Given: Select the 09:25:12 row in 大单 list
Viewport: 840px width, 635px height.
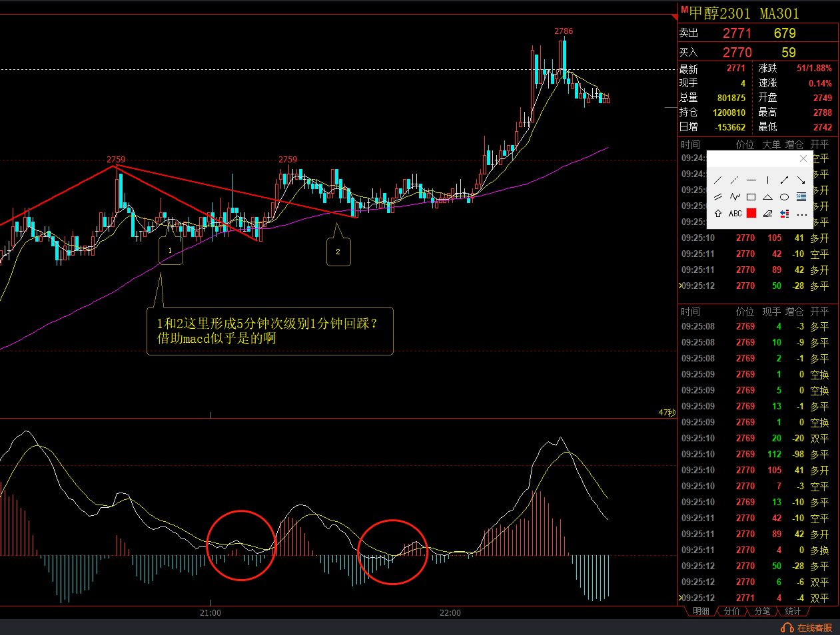Looking at the screenshot, I should pyautogui.click(x=757, y=286).
